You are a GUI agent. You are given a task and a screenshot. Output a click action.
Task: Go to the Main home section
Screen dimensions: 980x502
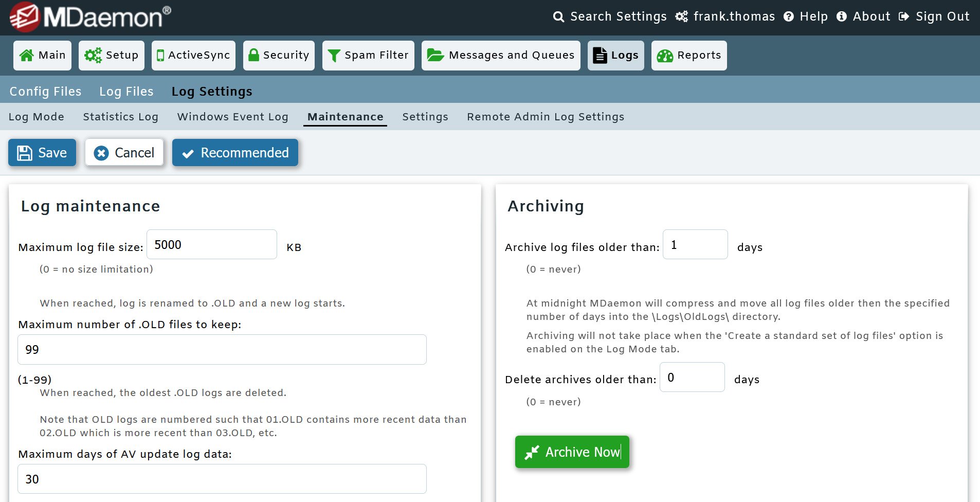coord(42,55)
